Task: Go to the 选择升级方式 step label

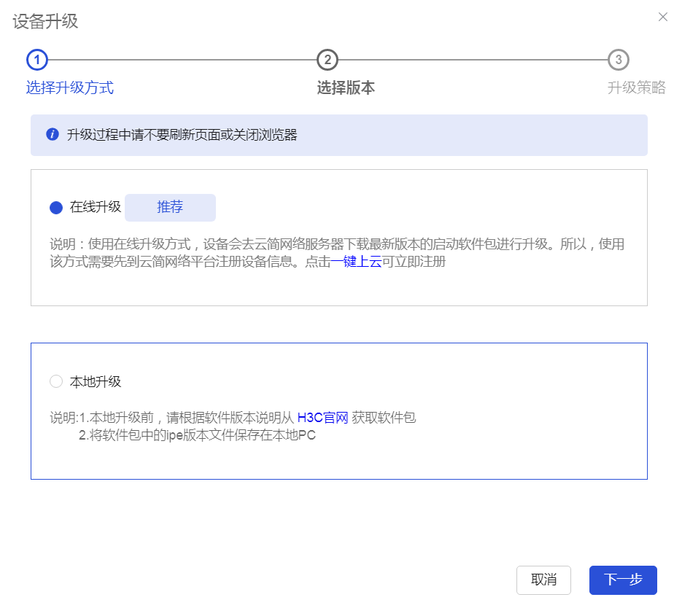Action: [70, 88]
